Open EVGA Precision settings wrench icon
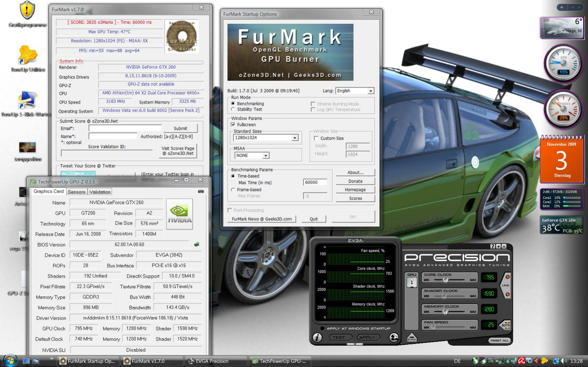 pos(394,337)
